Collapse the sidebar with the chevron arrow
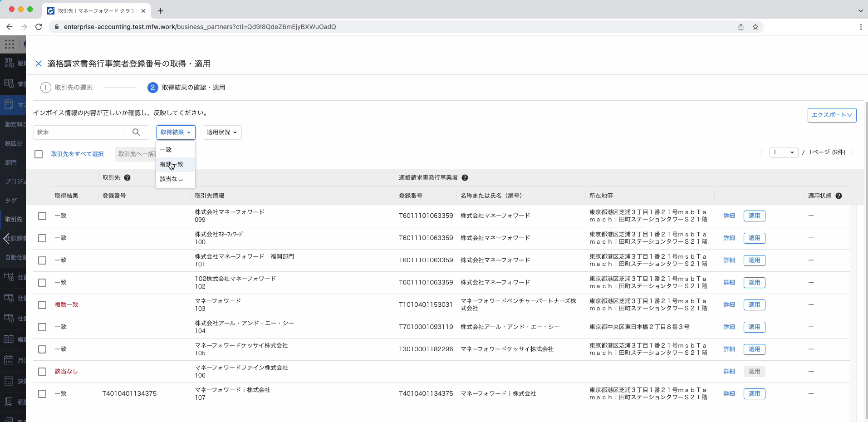This screenshot has height=422, width=868. 6,238
